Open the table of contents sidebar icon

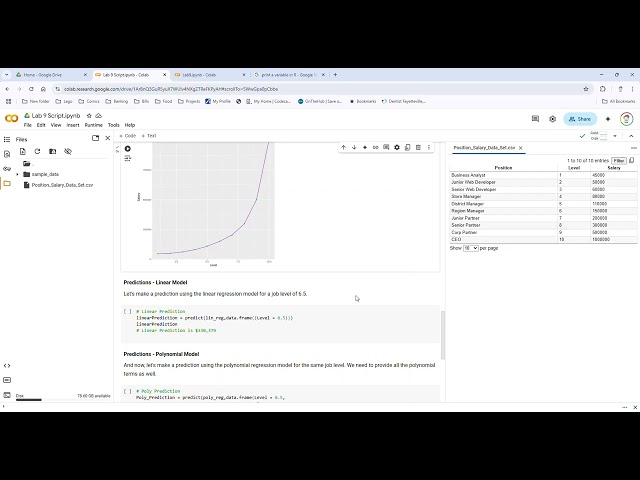(7, 140)
